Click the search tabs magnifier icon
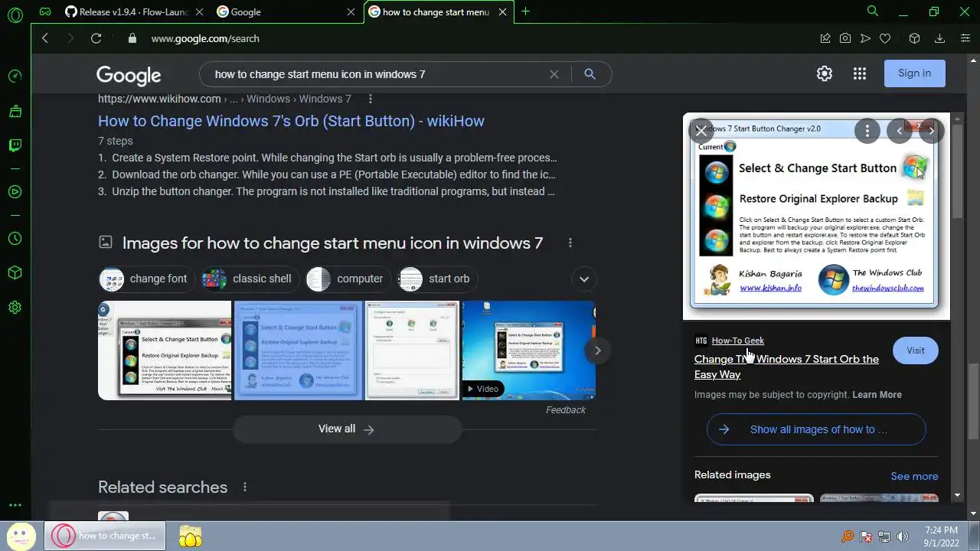980x551 pixels. (x=873, y=11)
